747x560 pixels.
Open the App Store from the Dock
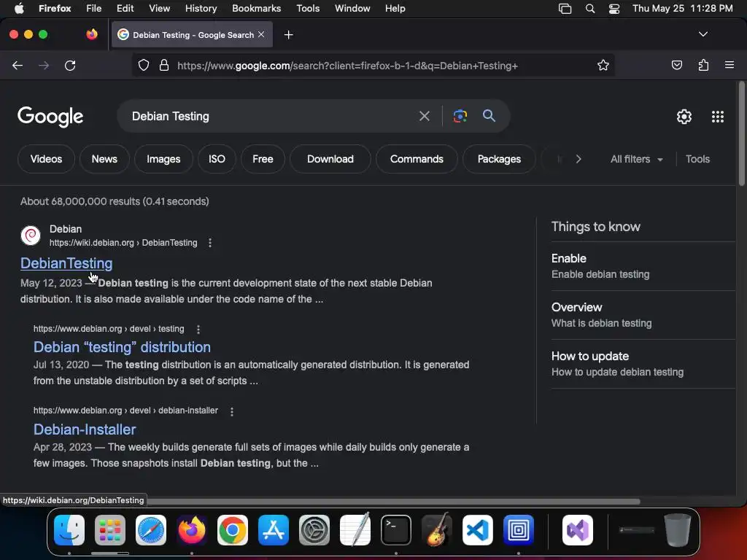tap(274, 530)
